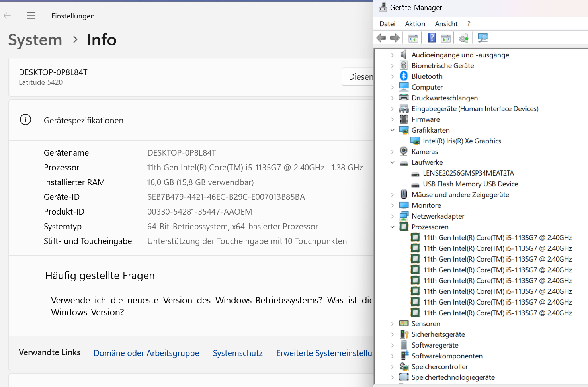Expand the Eingabegeräte (Human Interface Devices) node

tap(393, 109)
